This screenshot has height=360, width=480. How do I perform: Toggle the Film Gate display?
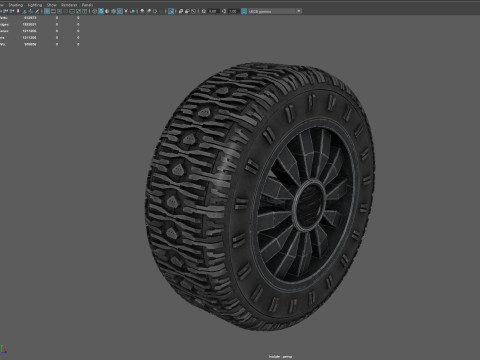[53, 11]
